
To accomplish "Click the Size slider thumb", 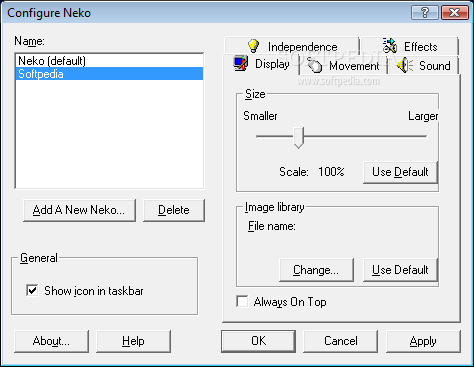I will [x=299, y=137].
